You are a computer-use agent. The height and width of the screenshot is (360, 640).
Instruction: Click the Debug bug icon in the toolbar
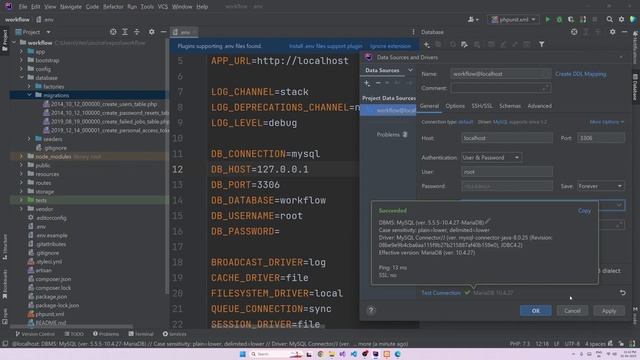pos(559,19)
